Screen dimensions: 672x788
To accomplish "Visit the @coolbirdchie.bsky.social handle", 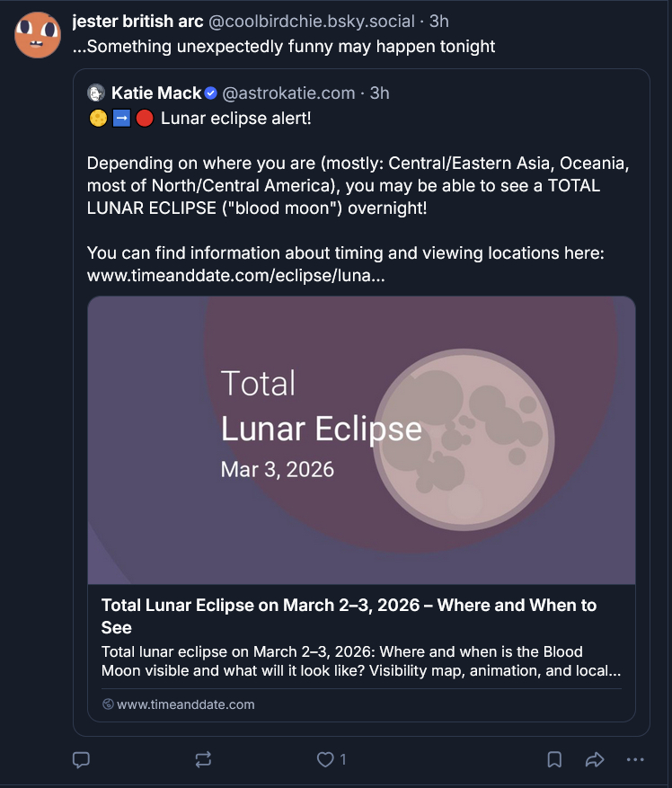I will click(x=311, y=21).
